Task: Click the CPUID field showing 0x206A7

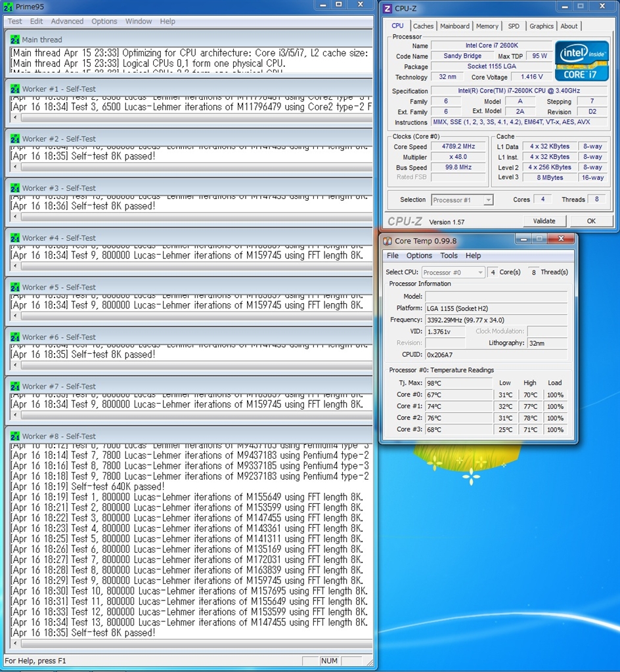Action: point(496,355)
